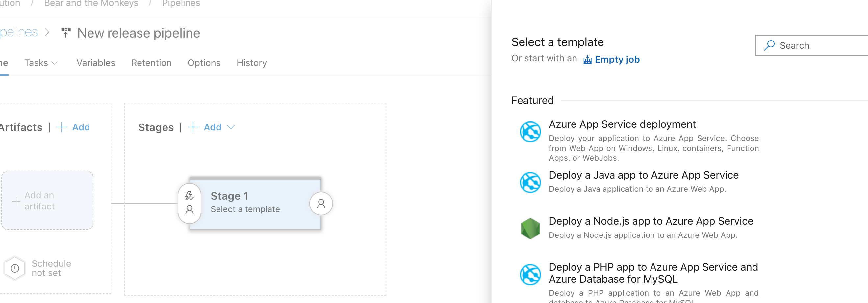Start with an Empty job link
Screen dimensions: 868x303
(x=617, y=59)
